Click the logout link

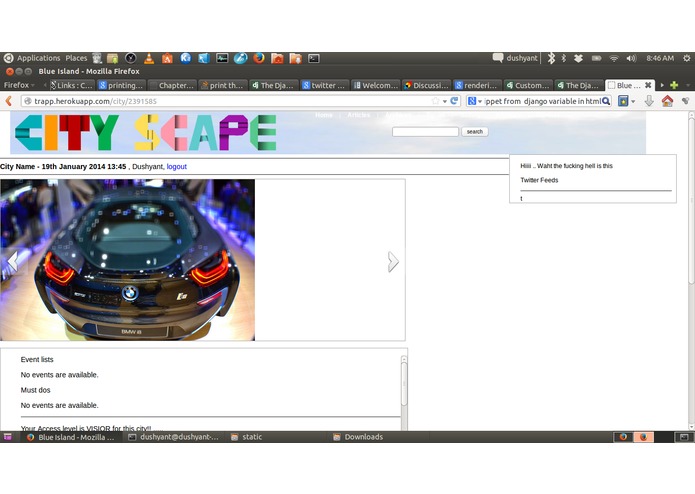click(176, 167)
